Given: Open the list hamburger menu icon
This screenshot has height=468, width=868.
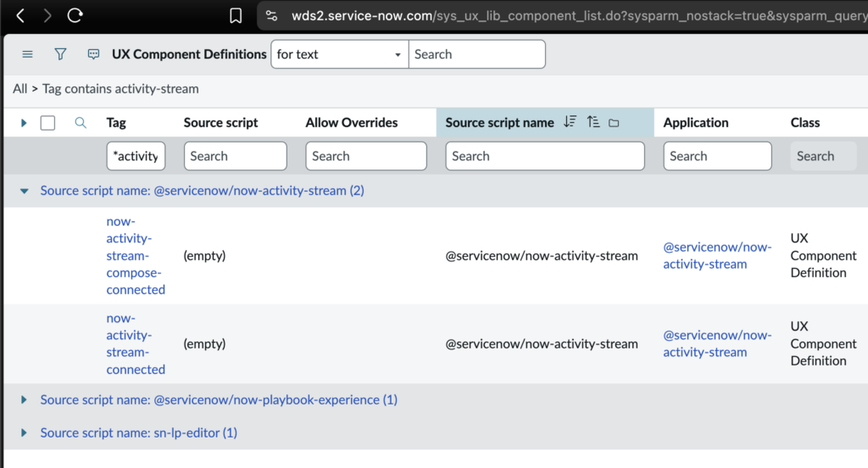Looking at the screenshot, I should coord(27,54).
